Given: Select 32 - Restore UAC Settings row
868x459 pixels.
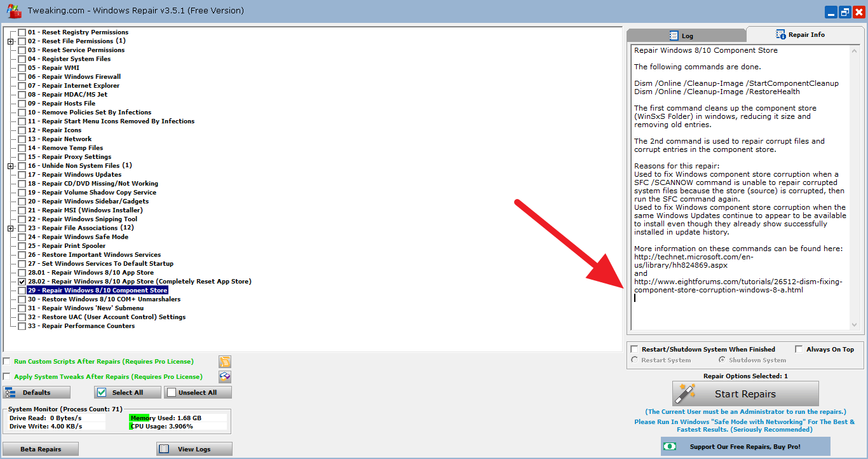Looking at the screenshot, I should click(x=107, y=317).
